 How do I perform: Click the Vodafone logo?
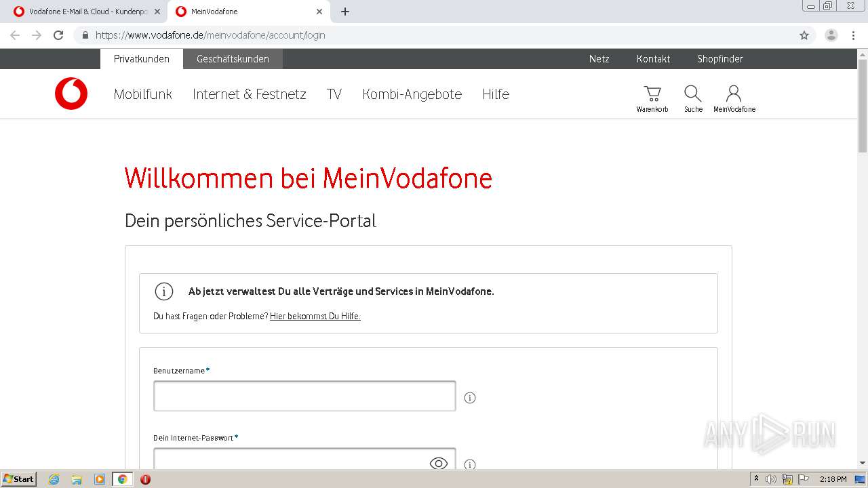tap(71, 94)
